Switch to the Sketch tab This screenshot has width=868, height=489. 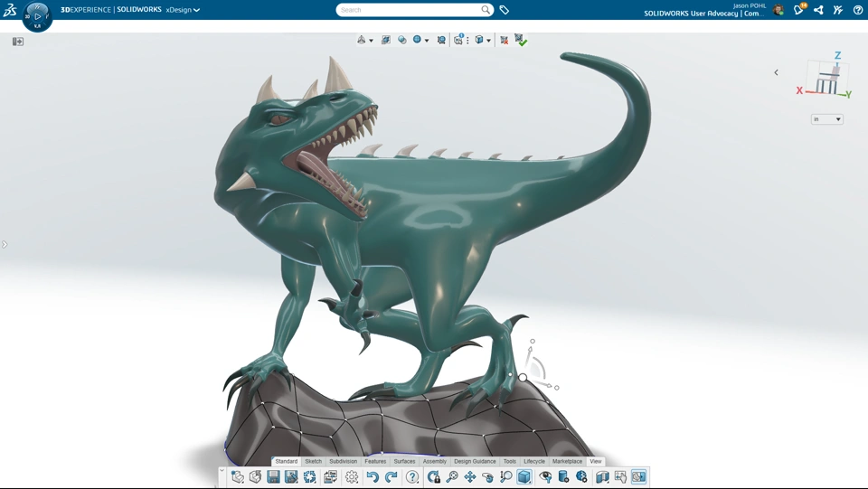point(314,461)
